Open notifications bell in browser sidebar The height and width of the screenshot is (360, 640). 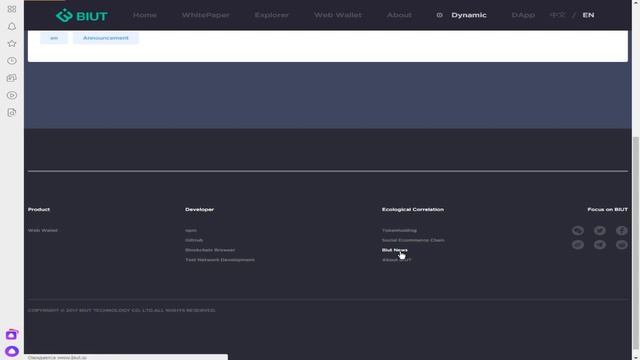(11, 27)
